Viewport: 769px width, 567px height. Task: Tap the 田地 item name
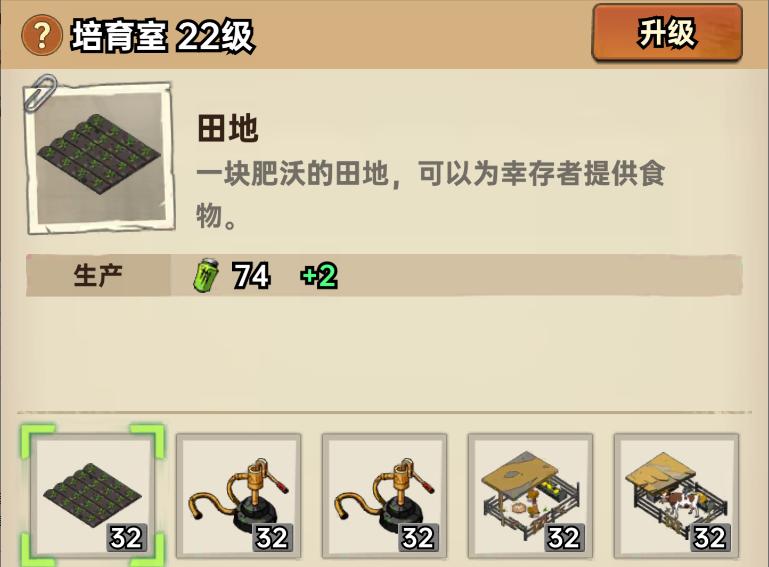pos(228,129)
